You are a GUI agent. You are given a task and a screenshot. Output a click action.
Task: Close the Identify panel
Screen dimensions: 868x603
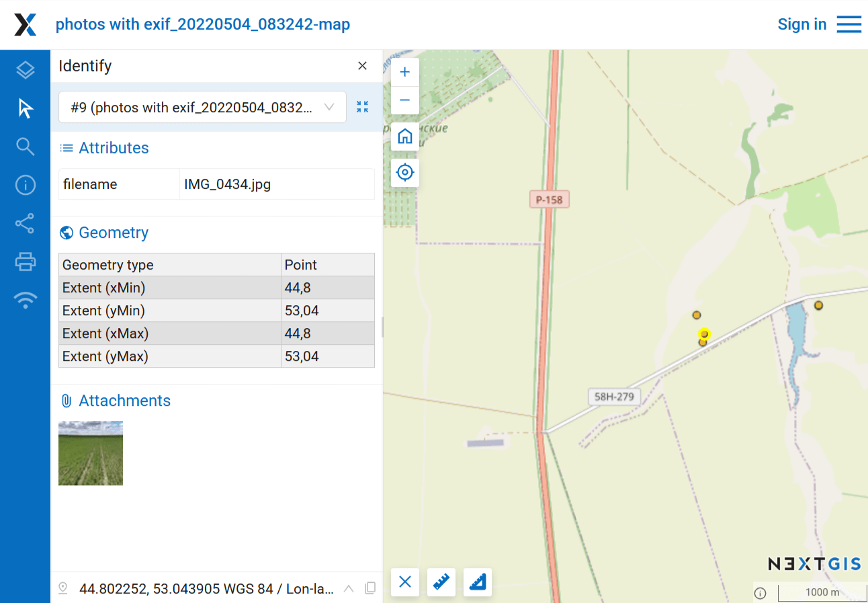tap(362, 66)
